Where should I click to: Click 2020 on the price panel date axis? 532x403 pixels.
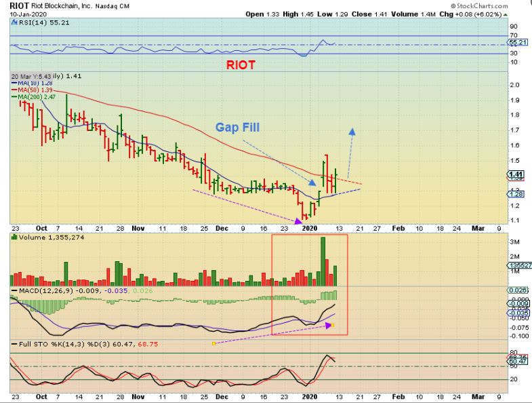(x=310, y=229)
